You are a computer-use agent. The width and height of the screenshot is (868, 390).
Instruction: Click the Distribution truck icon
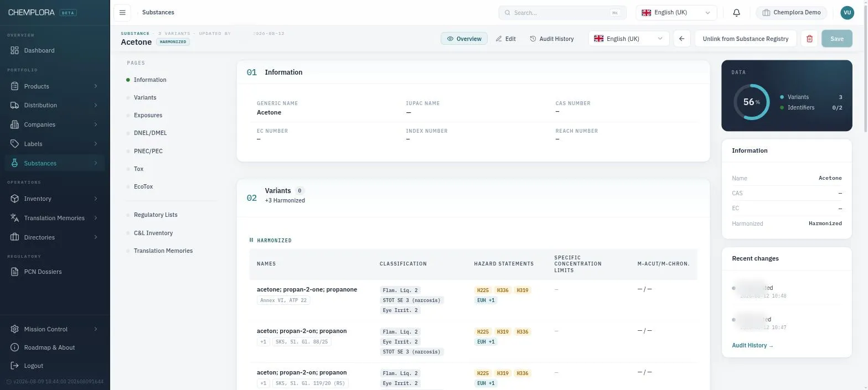pos(15,105)
